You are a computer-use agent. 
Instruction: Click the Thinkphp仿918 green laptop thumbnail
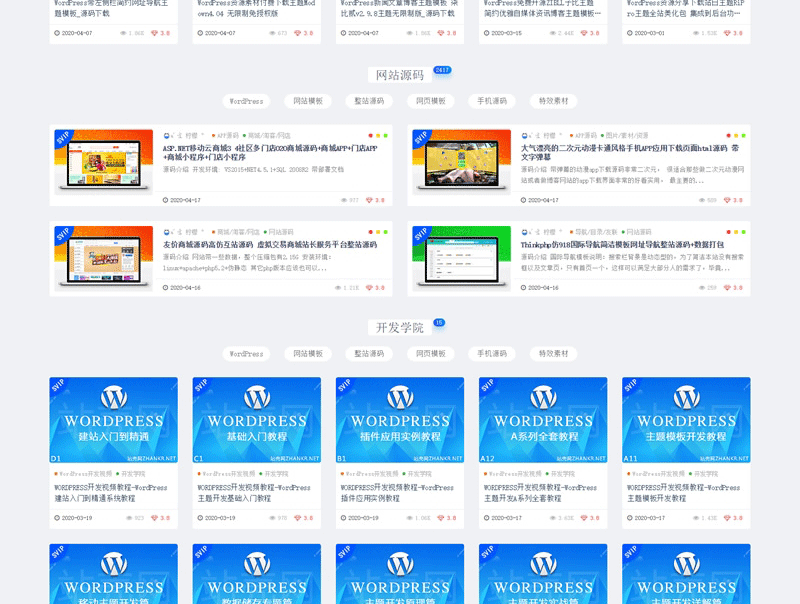point(462,258)
